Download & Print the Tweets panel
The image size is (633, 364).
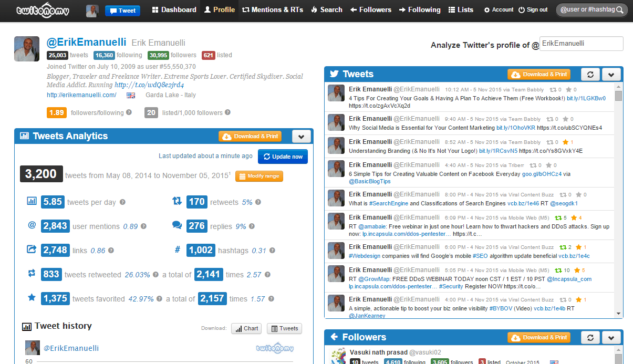coord(539,75)
